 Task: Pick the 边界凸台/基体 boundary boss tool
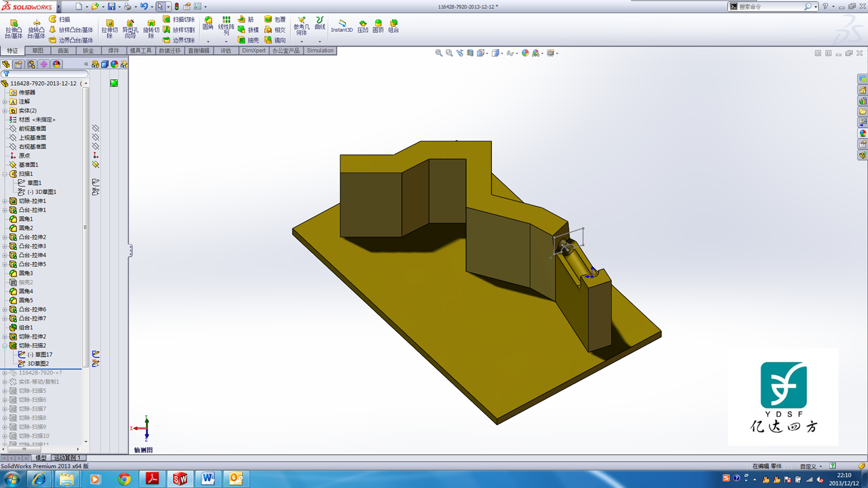coord(71,41)
